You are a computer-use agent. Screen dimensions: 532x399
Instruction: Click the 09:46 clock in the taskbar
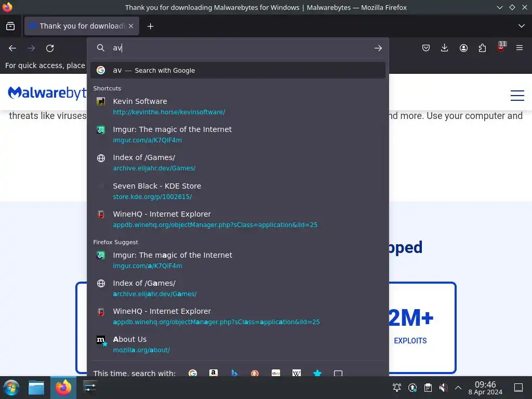click(485, 388)
